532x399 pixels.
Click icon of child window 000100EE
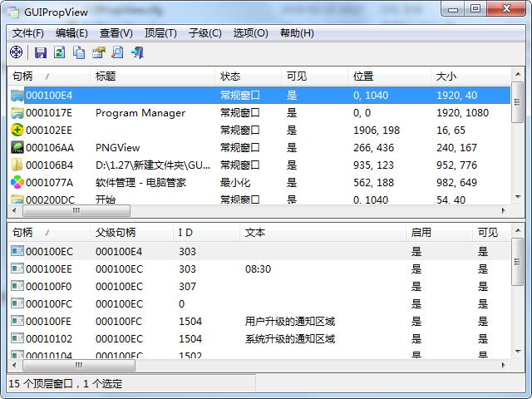[17, 268]
